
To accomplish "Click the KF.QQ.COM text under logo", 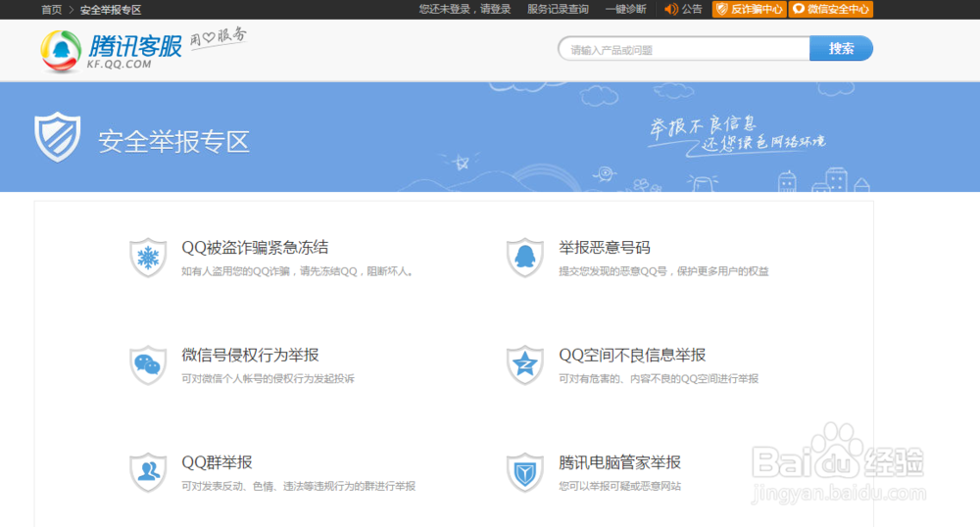I will (x=119, y=64).
